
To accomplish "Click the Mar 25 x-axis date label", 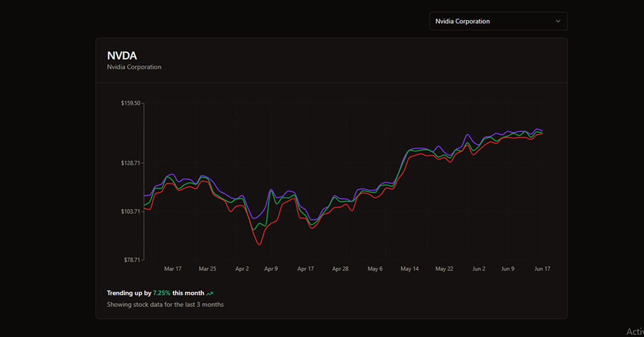I will [x=207, y=269].
